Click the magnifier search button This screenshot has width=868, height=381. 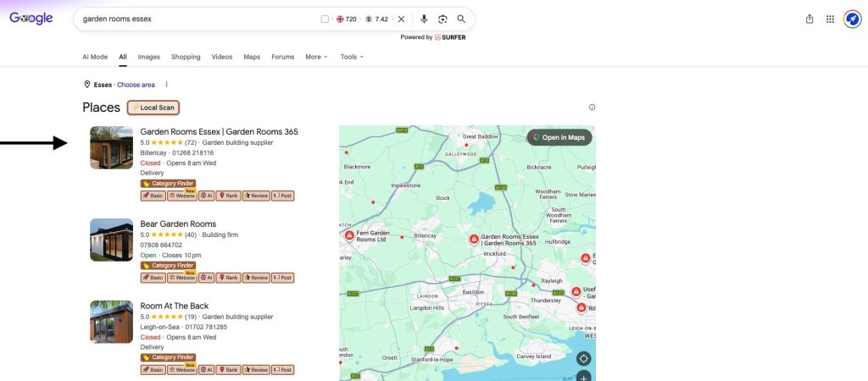tap(461, 19)
